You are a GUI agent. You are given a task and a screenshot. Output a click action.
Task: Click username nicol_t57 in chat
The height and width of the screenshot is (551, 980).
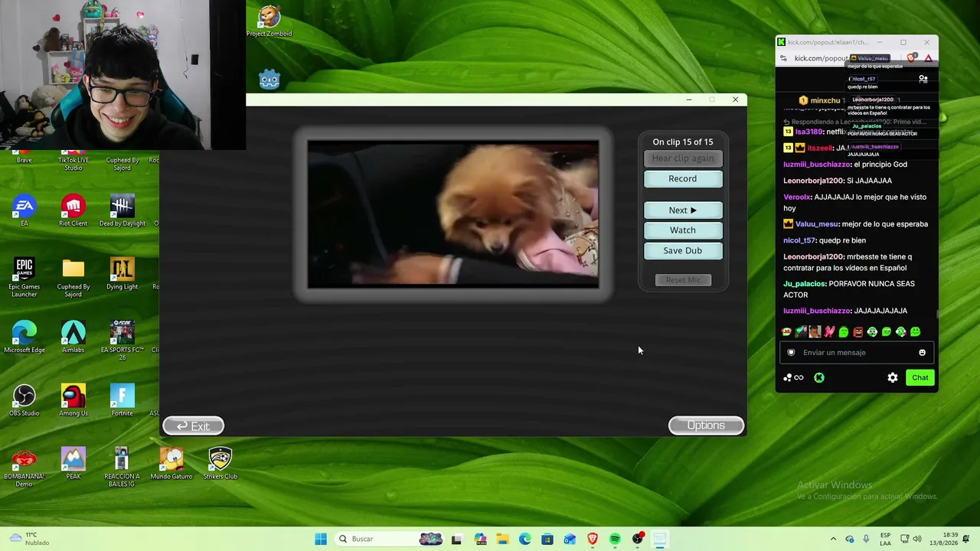(x=799, y=240)
